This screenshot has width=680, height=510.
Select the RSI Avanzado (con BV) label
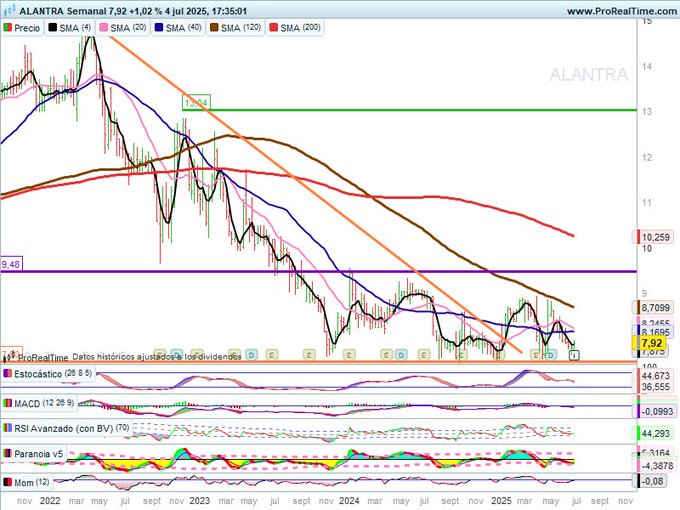[72, 429]
